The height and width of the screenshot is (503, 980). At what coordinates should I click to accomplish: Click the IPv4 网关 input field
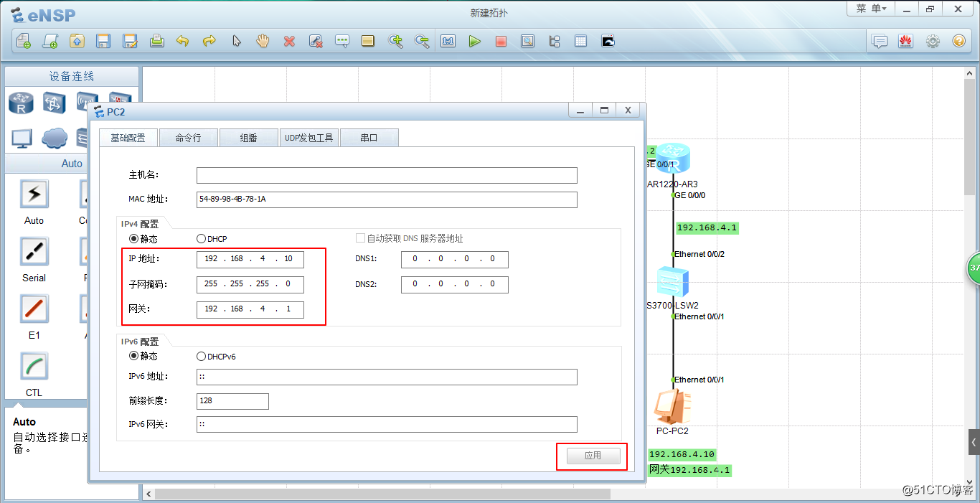250,309
